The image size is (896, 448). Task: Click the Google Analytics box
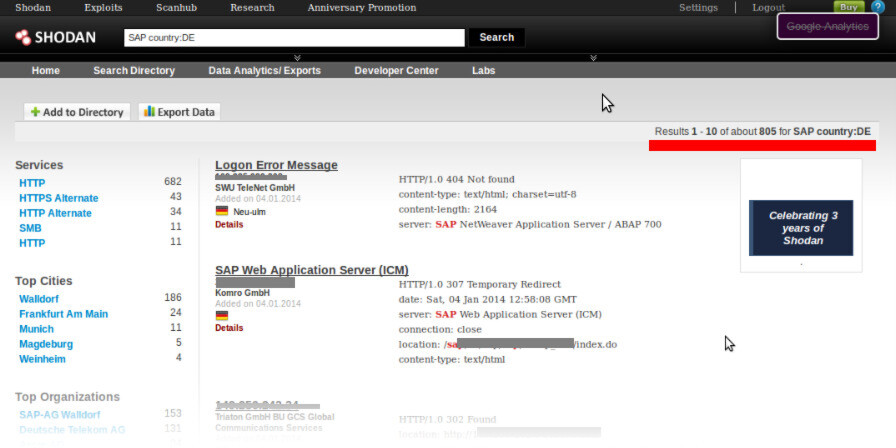(827, 26)
